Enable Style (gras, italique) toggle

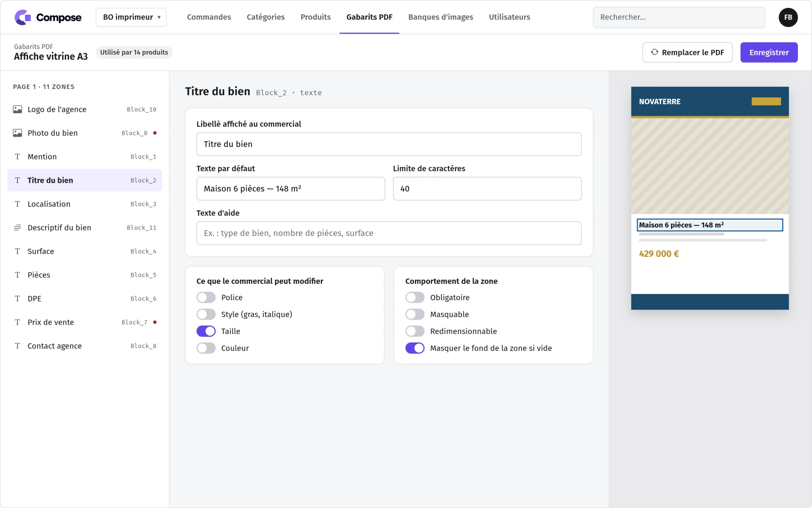pos(206,314)
